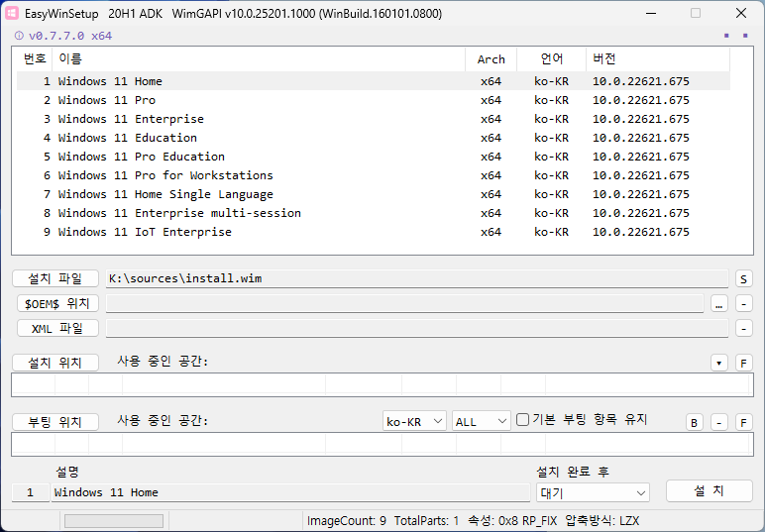
Task: Click the version info icon beside v0.7.7.0
Action: point(19,36)
